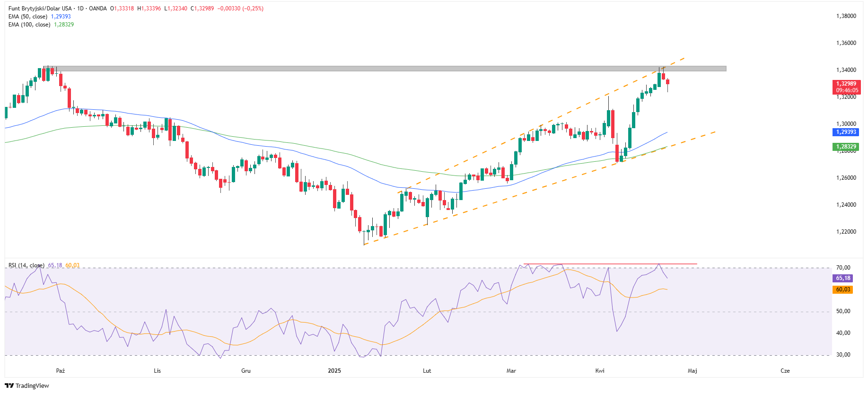868x394 pixels.
Task: Select the RSI (14, close) indicator label
Action: [x=26, y=265]
